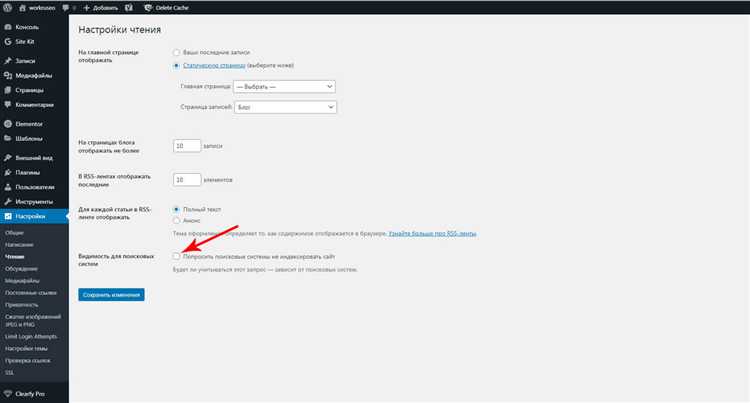Click the Добавить plus icon
The image size is (750, 403).
pyautogui.click(x=87, y=8)
